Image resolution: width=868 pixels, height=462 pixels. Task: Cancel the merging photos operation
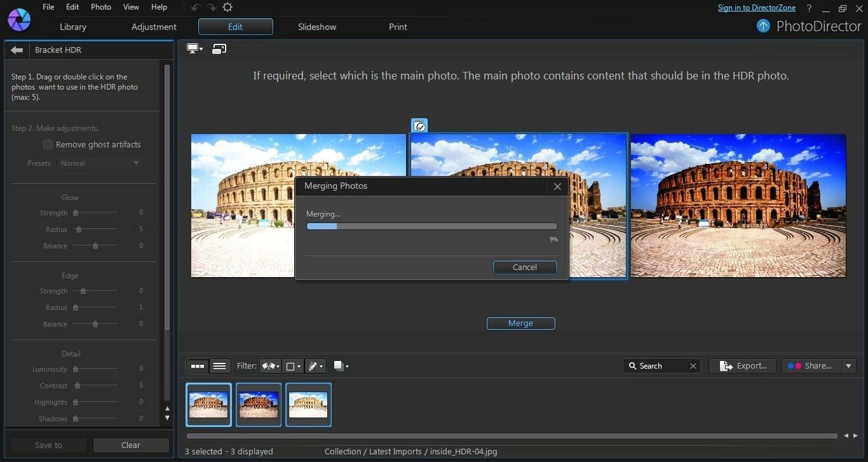coord(525,268)
